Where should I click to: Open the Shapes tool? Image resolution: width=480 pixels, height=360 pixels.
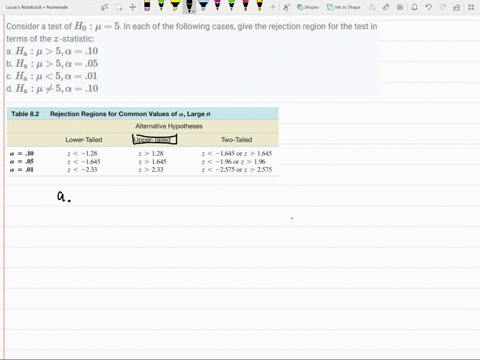pyautogui.click(x=308, y=7)
